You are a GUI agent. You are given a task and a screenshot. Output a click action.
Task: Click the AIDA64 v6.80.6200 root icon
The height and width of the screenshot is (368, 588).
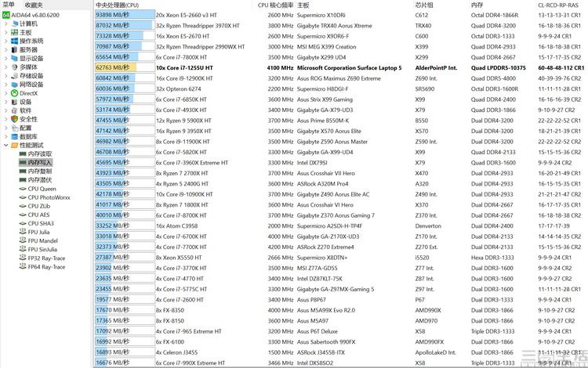[x=6, y=15]
